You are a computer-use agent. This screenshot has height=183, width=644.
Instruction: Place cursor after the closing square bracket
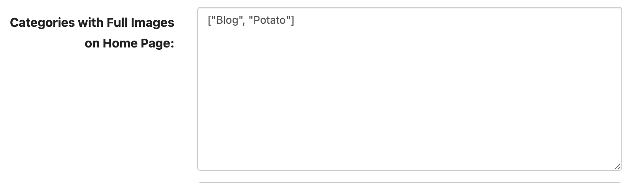294,21
